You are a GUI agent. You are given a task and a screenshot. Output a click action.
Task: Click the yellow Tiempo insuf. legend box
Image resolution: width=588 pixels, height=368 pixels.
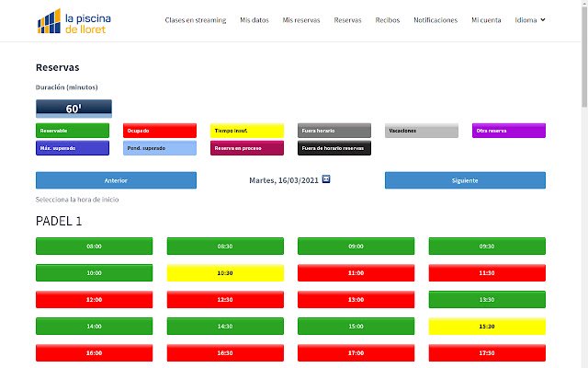[x=247, y=131]
